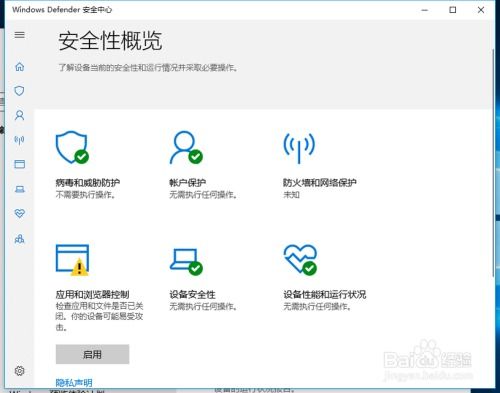Open device health from sidebar heart icon
Screen dimensions: 500x393
point(20,213)
